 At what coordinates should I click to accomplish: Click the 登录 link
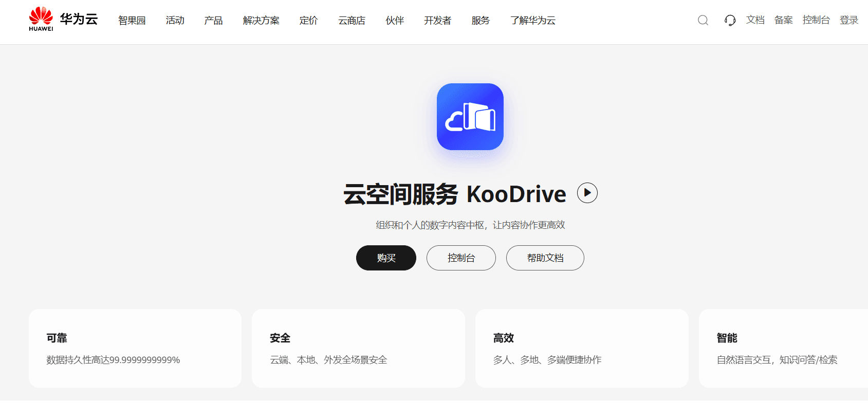849,20
